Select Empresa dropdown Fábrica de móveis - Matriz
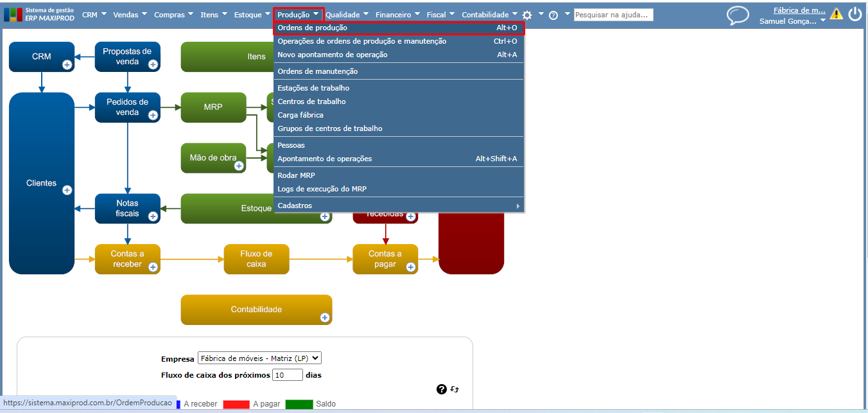Viewport: 868px width, 413px height. (259, 358)
